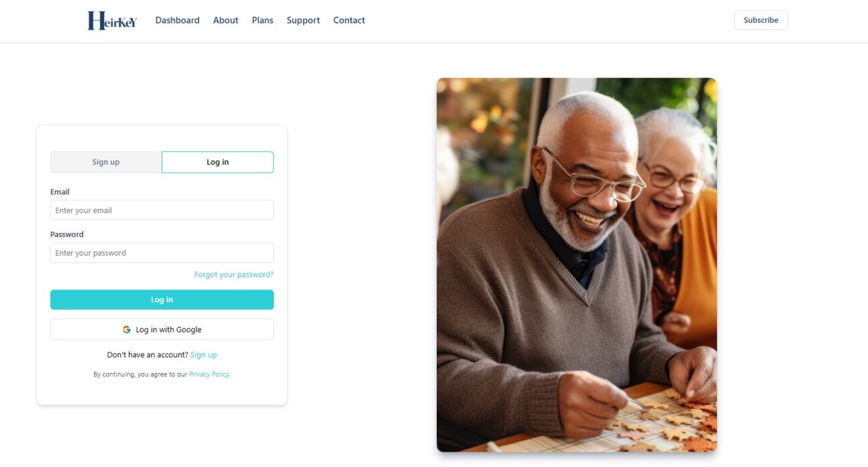The width and height of the screenshot is (868, 467).
Task: Focus the Password input field
Action: point(162,253)
